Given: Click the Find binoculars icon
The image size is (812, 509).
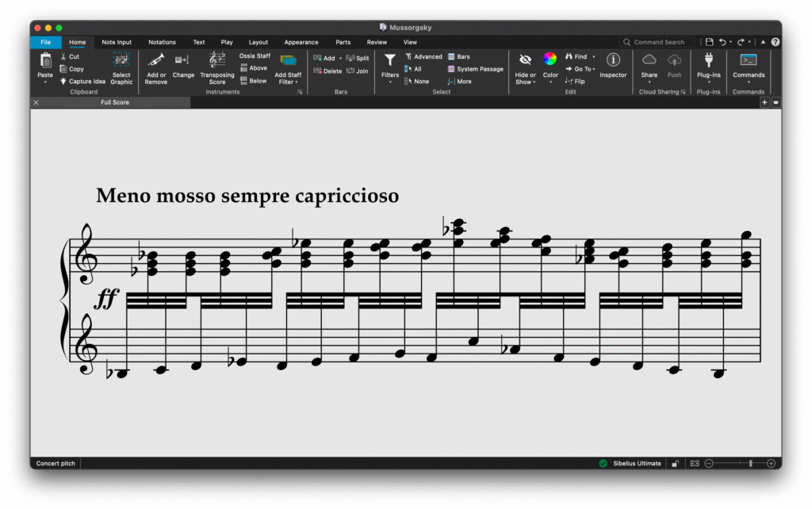Looking at the screenshot, I should click(x=569, y=56).
